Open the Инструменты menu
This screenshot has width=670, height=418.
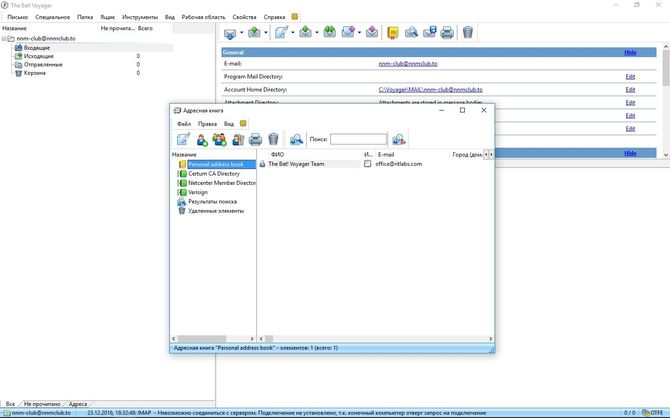(x=139, y=17)
